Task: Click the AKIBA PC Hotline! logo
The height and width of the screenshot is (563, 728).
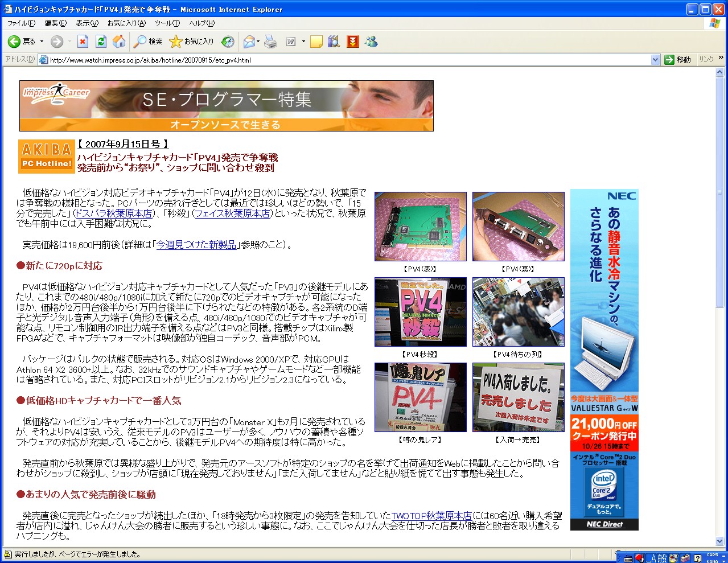Action: [47, 157]
